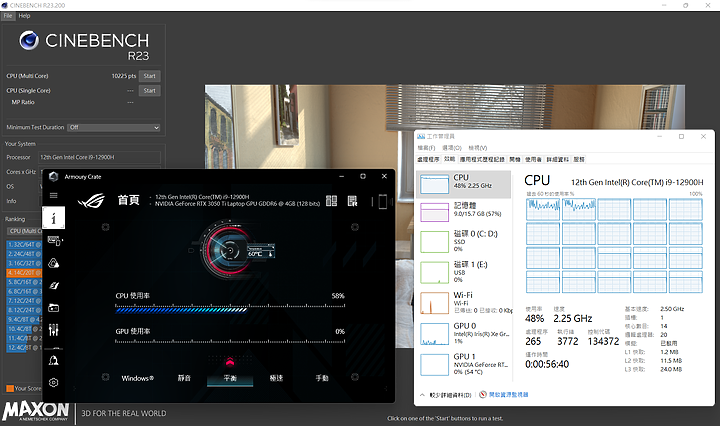
Task: Click the Cinebench R23 logo sphere
Action: (x=29, y=40)
